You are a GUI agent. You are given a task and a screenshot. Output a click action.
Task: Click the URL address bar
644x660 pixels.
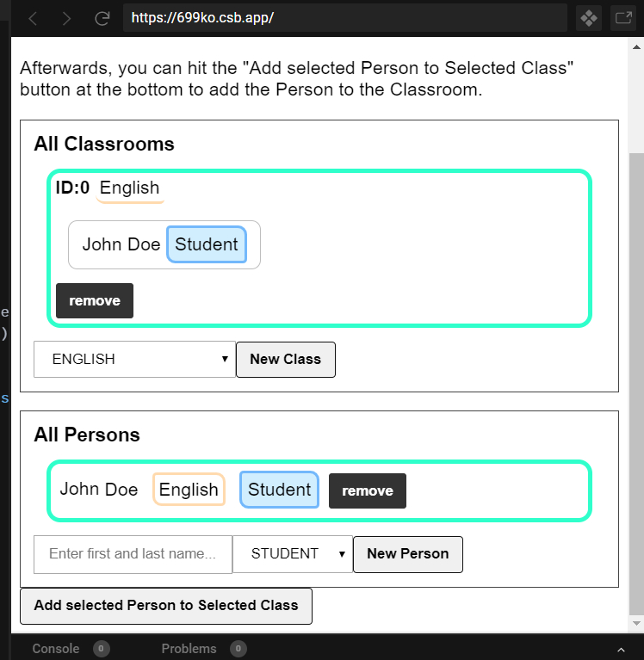tap(344, 18)
